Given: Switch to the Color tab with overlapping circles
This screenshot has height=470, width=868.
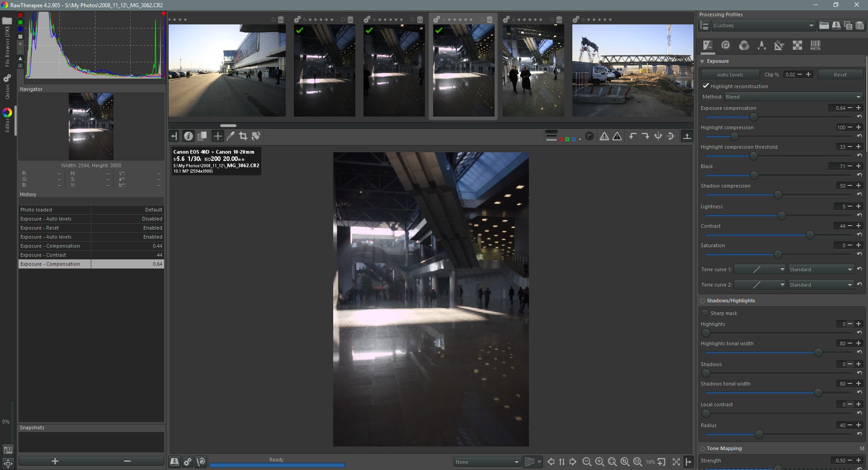Looking at the screenshot, I should pyautogui.click(x=744, y=45).
